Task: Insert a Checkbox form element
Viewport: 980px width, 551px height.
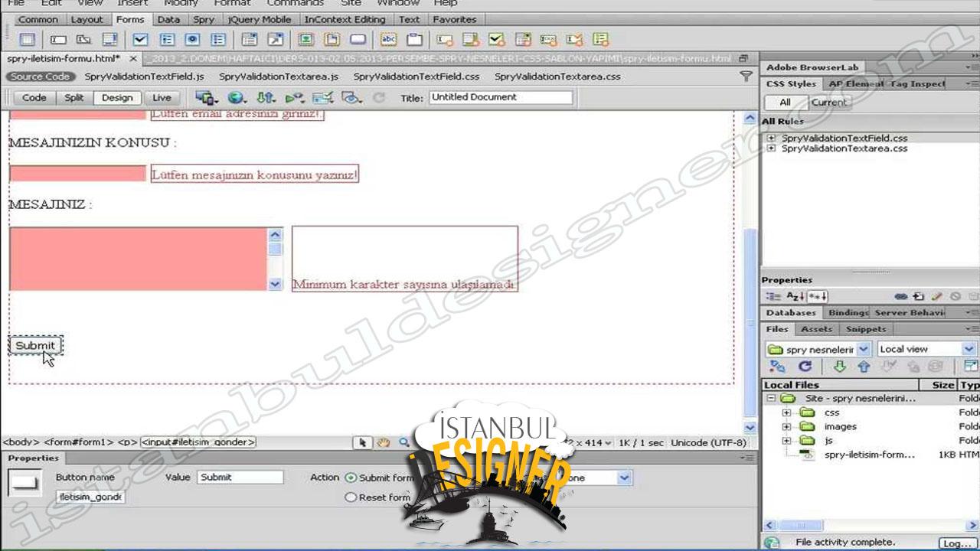Action: pyautogui.click(x=140, y=40)
